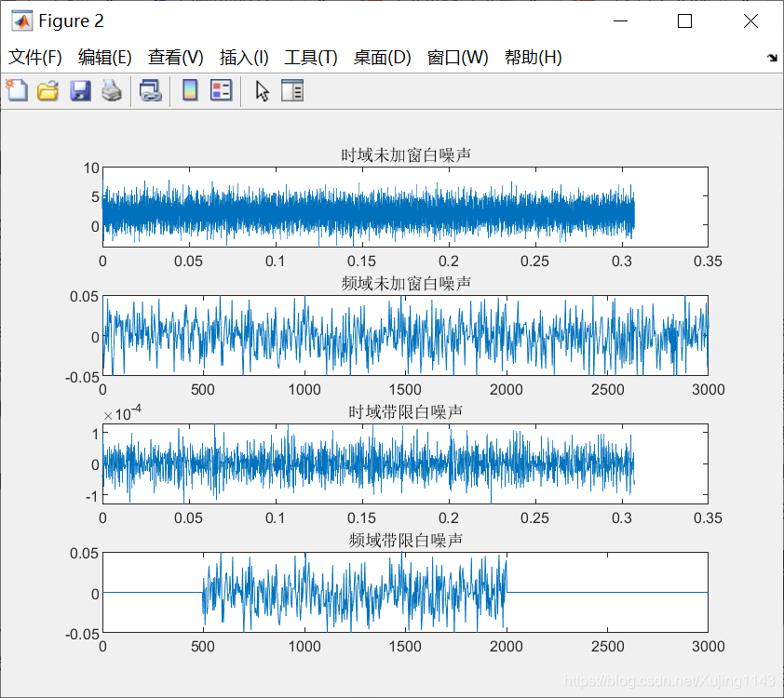Click the MATLAB logo in the title bar
The image size is (784, 698).
coord(22,21)
